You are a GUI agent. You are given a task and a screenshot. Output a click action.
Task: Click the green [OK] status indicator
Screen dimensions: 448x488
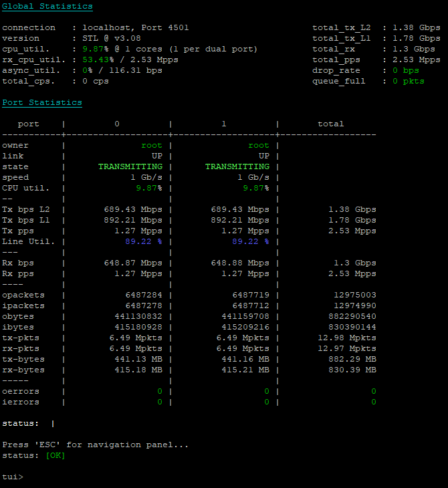click(x=55, y=456)
